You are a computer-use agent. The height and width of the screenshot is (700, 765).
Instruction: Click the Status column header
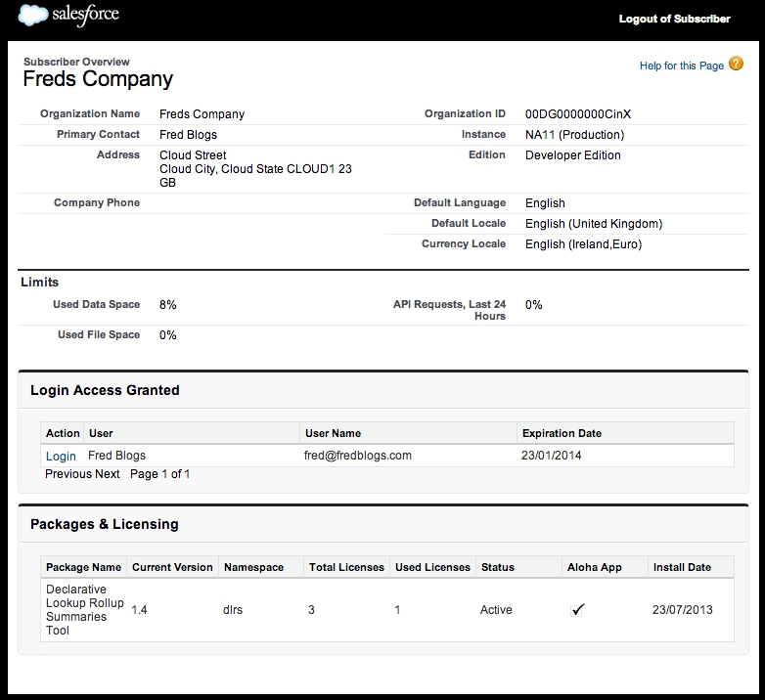[x=518, y=567]
